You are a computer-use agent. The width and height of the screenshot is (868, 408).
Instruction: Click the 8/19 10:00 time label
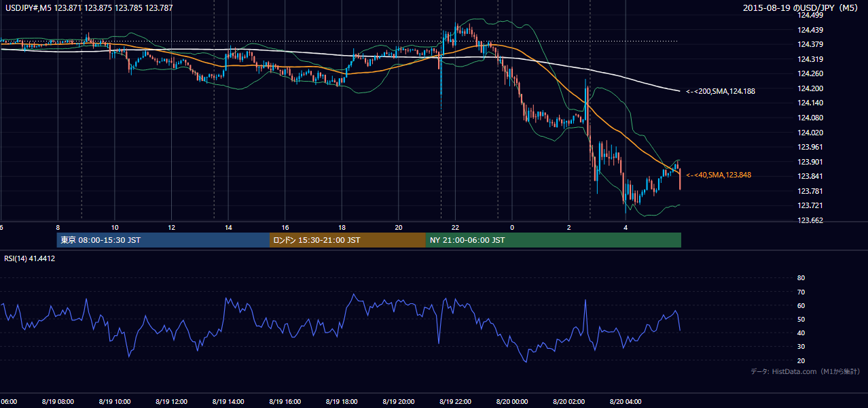pos(115,401)
